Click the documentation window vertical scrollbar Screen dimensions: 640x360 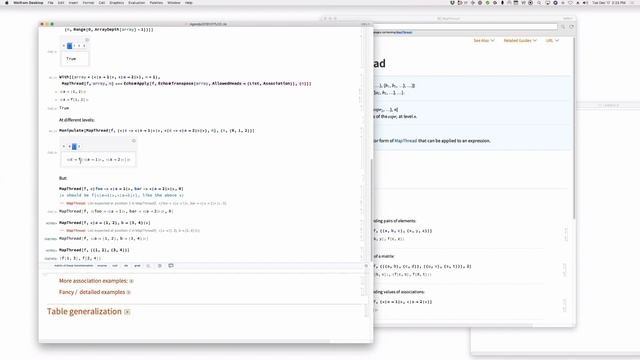[x=574, y=129]
